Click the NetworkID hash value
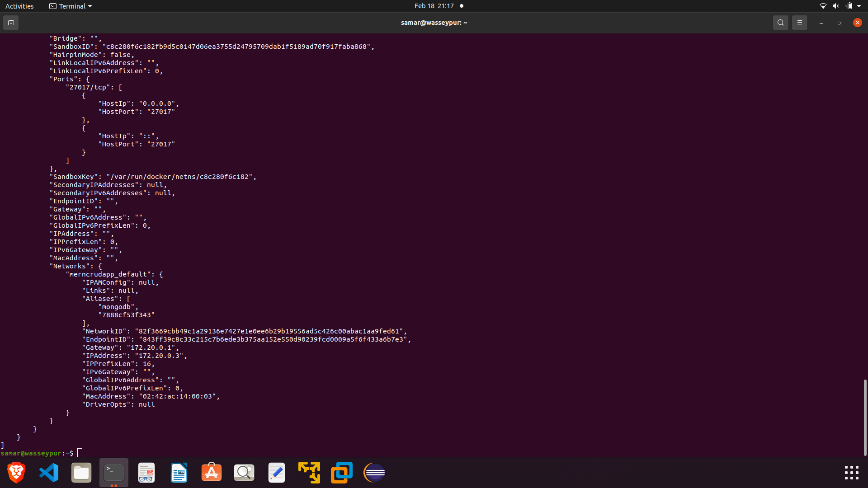Image resolution: width=868 pixels, height=488 pixels. tap(269, 331)
